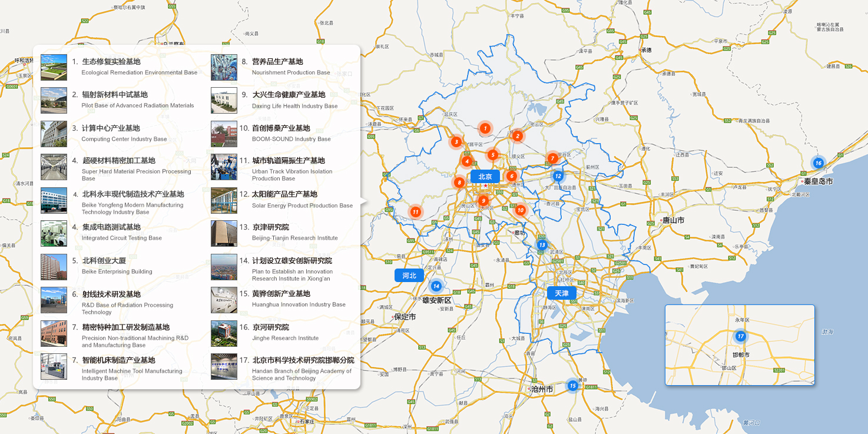Screen dimensions: 868x434
Task: Open orange map marker number 6
Action: 511,175
